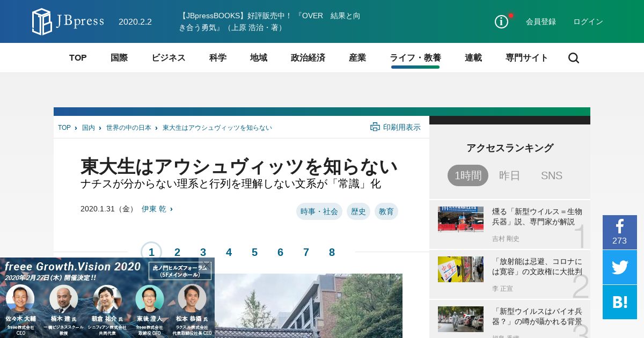Go to article page 5
644x338 pixels.
pyautogui.click(x=254, y=252)
